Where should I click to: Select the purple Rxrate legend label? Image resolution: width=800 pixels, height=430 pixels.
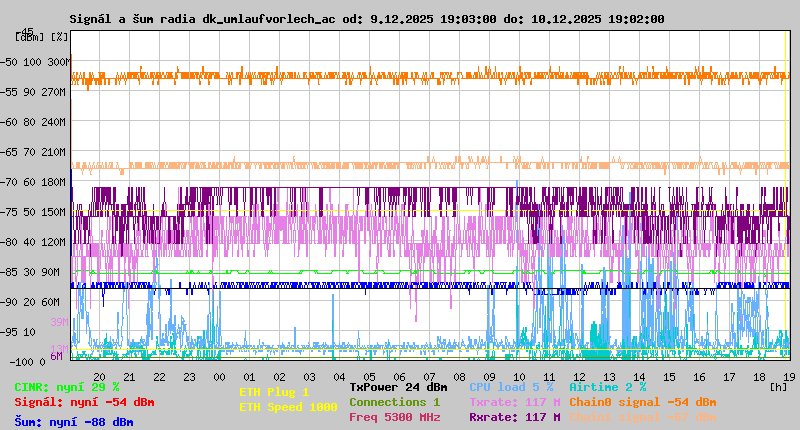514,417
